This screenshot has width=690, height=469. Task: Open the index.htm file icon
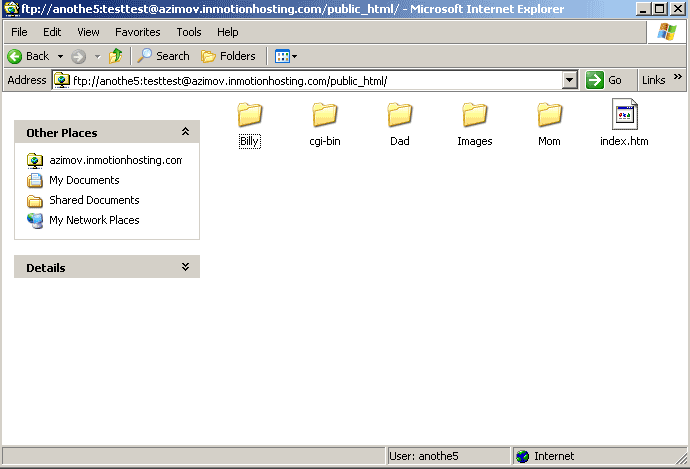[x=624, y=116]
